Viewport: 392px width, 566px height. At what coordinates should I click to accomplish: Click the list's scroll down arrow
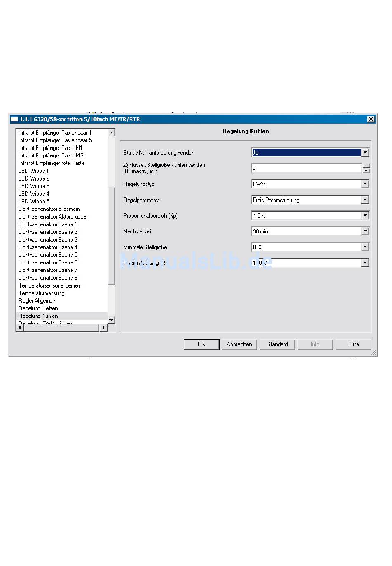click(x=111, y=320)
